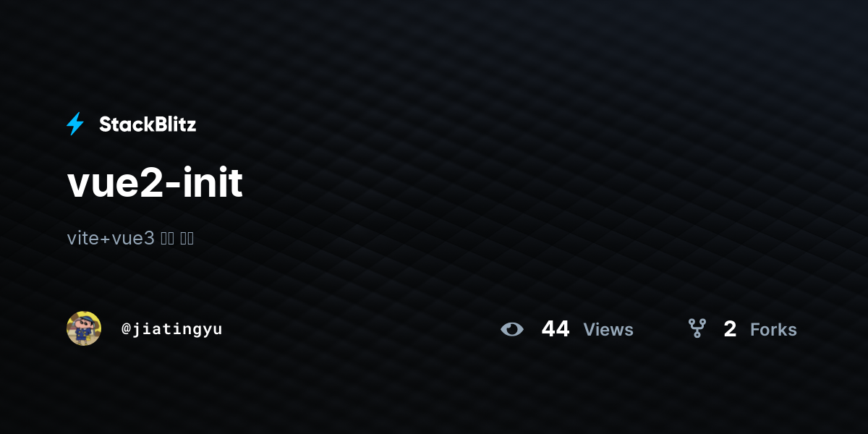Click first unrendered character pair after vue3
The height and width of the screenshot is (434, 868).
tap(167, 238)
